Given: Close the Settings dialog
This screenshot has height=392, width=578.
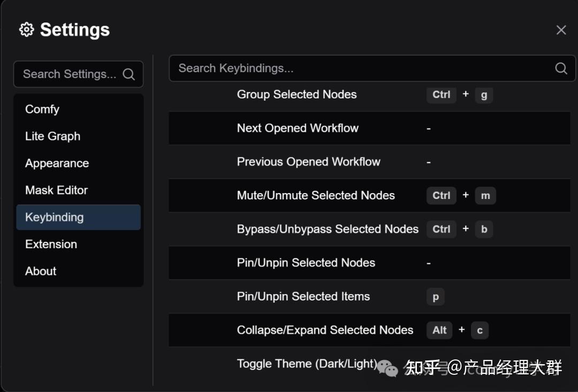Looking at the screenshot, I should (x=561, y=30).
